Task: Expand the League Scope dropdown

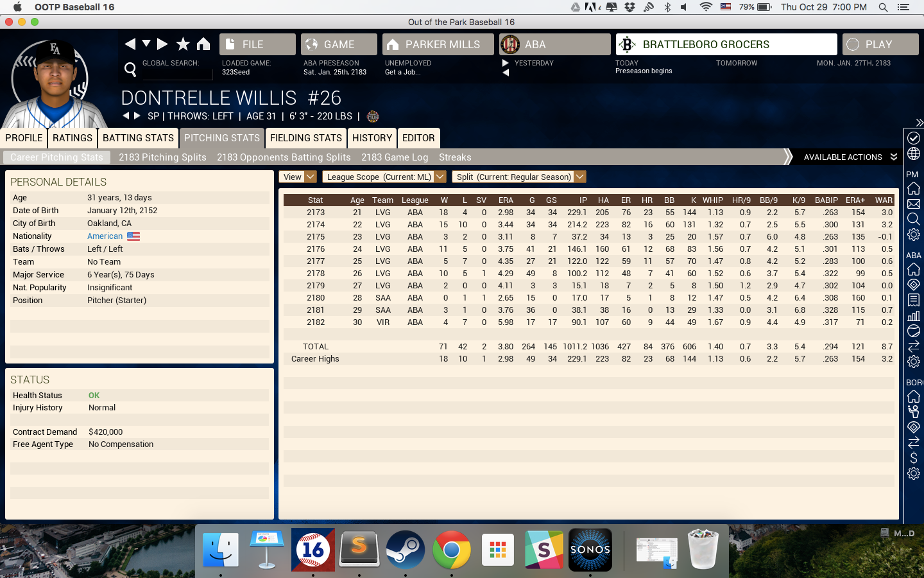Action: pyautogui.click(x=384, y=177)
